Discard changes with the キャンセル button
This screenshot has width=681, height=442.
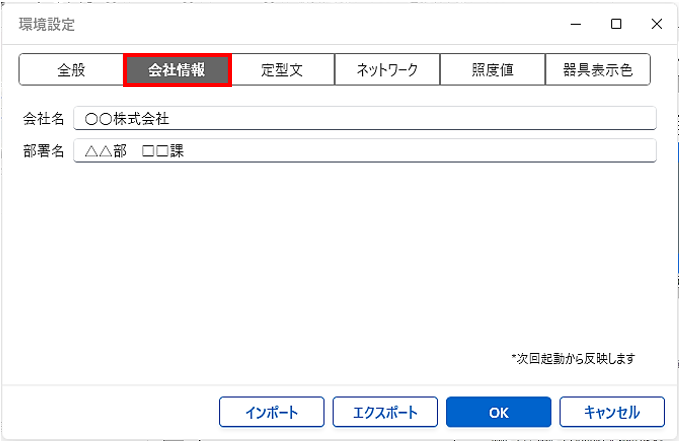(612, 411)
